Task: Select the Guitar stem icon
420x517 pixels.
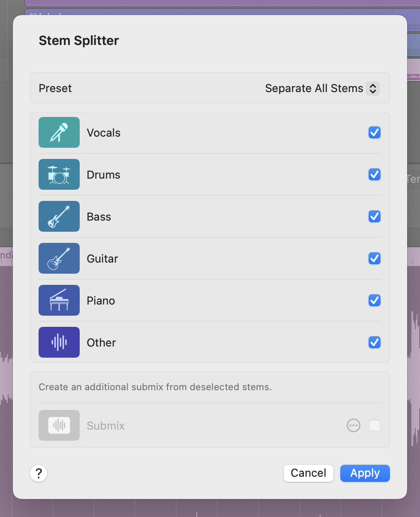Action: (59, 258)
